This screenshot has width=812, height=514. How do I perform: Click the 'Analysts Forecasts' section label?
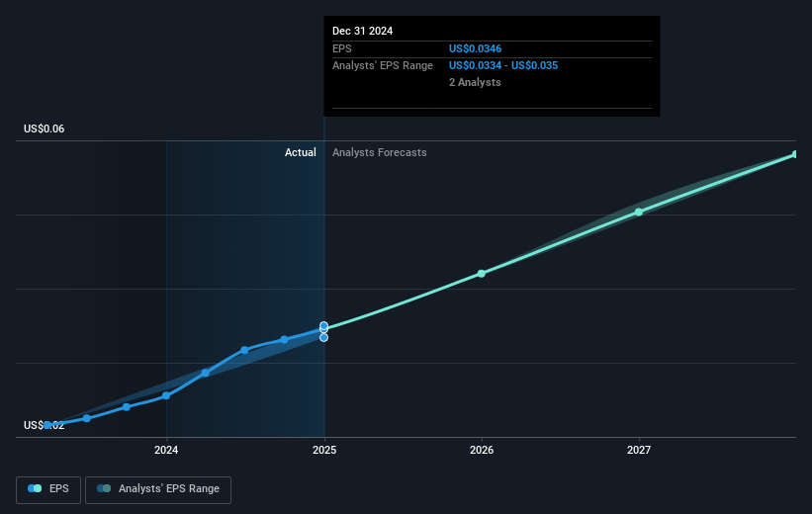click(x=380, y=152)
